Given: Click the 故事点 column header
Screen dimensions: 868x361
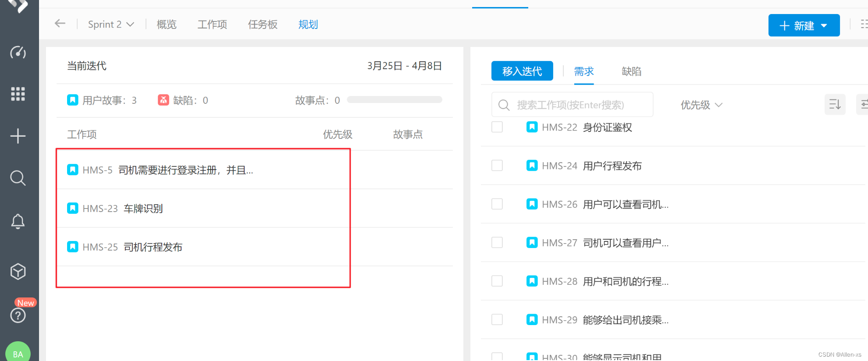Looking at the screenshot, I should [x=408, y=134].
